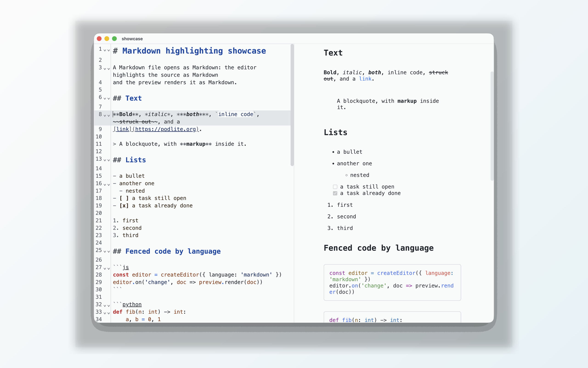Click the ```python fence marker line
This screenshot has height=368, width=588.
pyautogui.click(x=127, y=304)
